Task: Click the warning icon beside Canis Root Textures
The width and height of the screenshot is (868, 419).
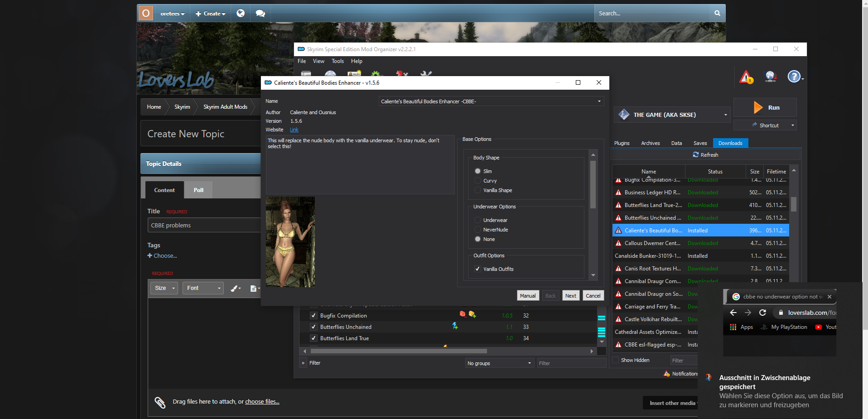Action: pyautogui.click(x=618, y=269)
